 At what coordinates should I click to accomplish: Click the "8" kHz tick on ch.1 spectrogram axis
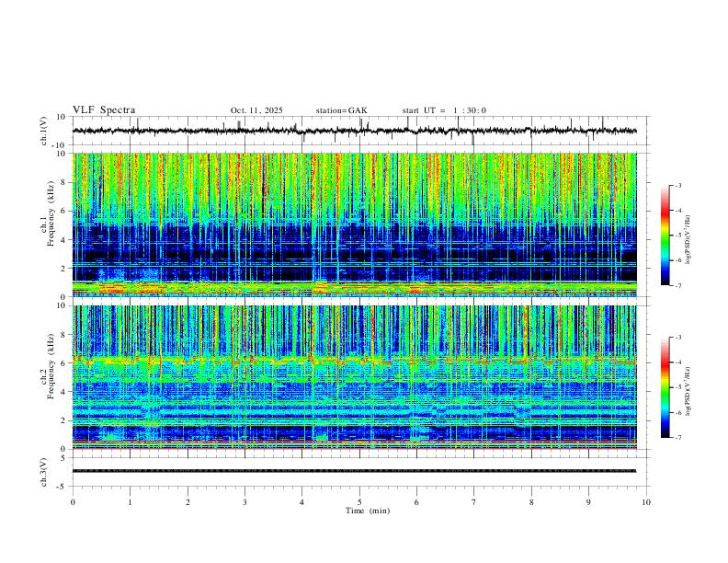pos(64,182)
